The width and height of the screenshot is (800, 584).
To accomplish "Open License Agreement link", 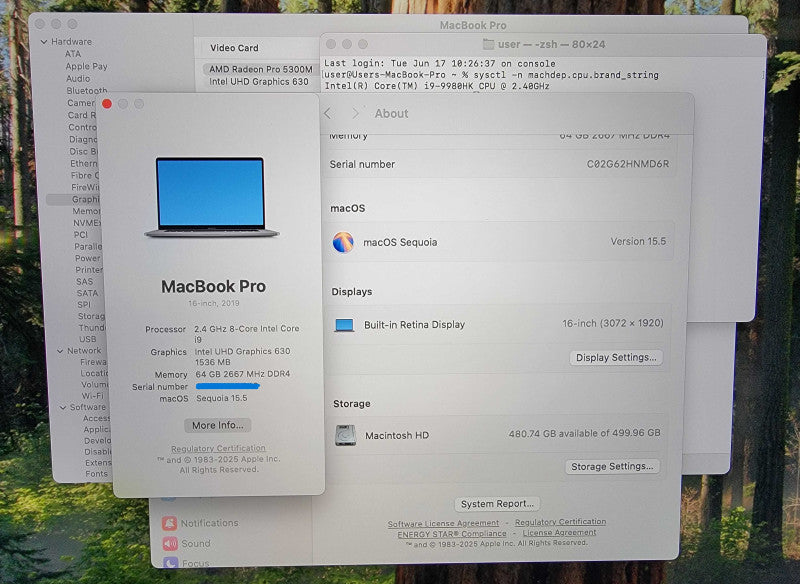I will tap(559, 532).
